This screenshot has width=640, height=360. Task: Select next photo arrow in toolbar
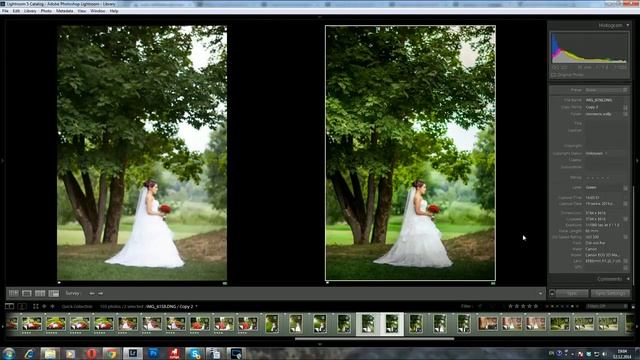(x=100, y=293)
